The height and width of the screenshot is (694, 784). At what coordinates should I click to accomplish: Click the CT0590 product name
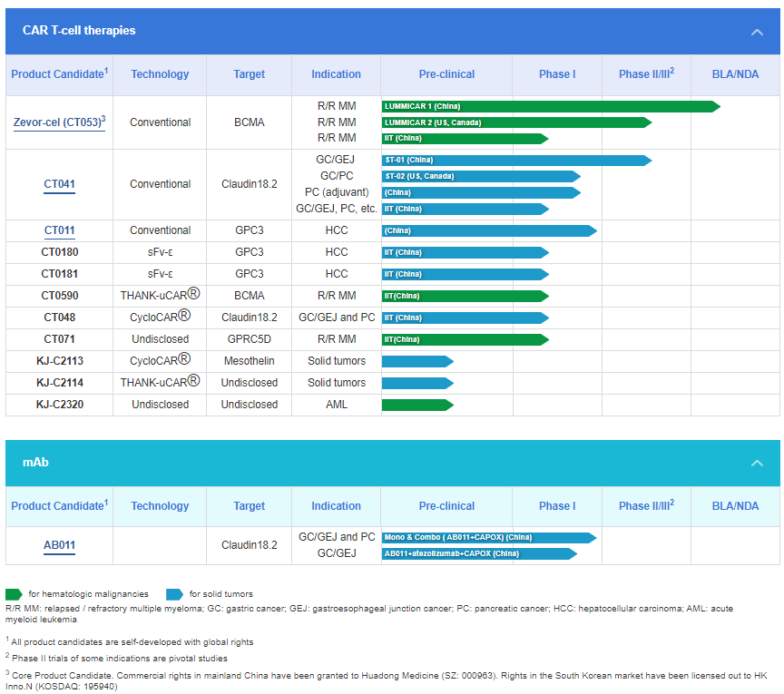pyautogui.click(x=60, y=296)
